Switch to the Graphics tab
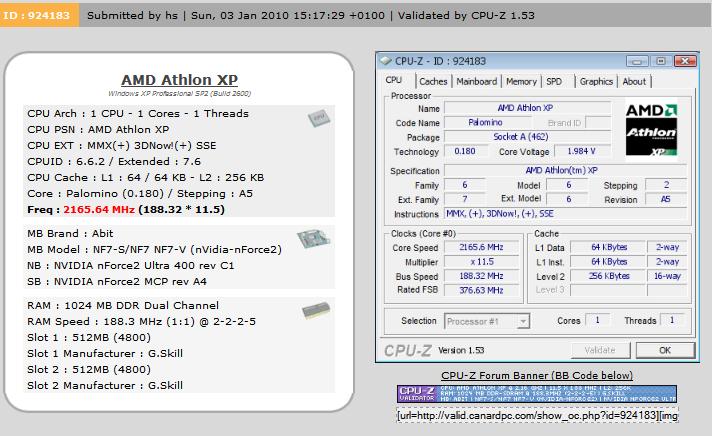The height and width of the screenshot is (436, 712). coord(596,81)
